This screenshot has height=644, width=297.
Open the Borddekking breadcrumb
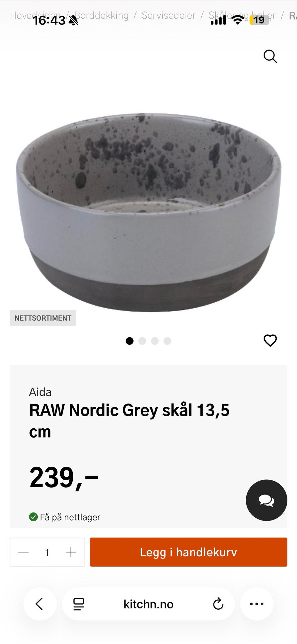click(x=101, y=15)
